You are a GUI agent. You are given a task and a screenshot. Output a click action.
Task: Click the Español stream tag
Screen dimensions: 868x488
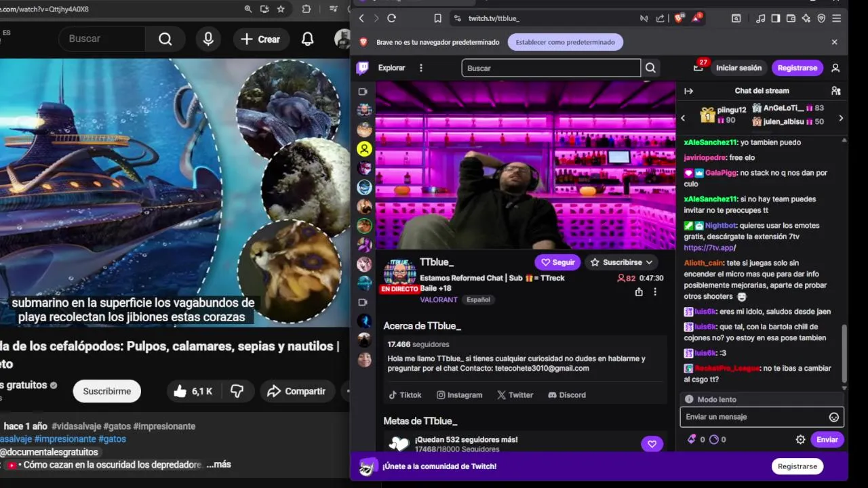[478, 300]
